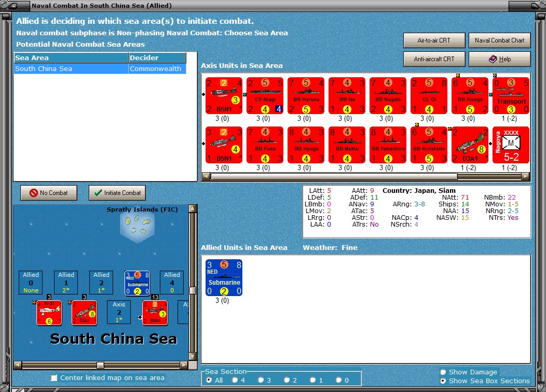546x392 pixels.
Task: Click the Decider column header
Action: [157, 58]
